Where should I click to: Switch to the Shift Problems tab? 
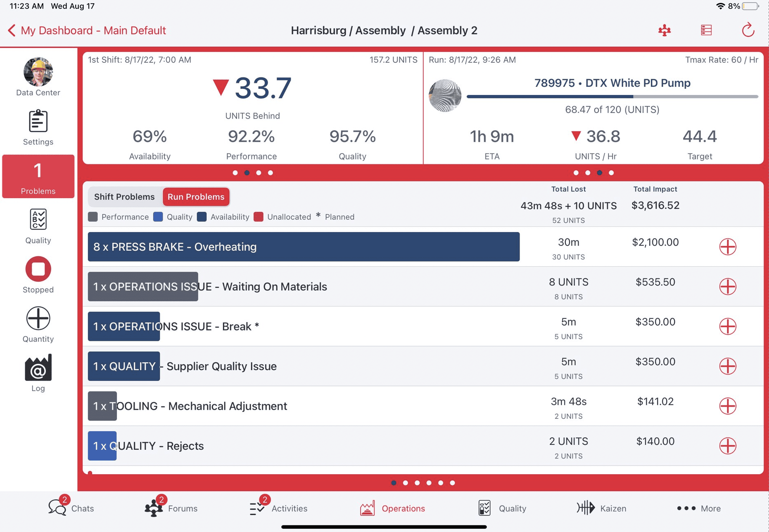click(x=124, y=197)
